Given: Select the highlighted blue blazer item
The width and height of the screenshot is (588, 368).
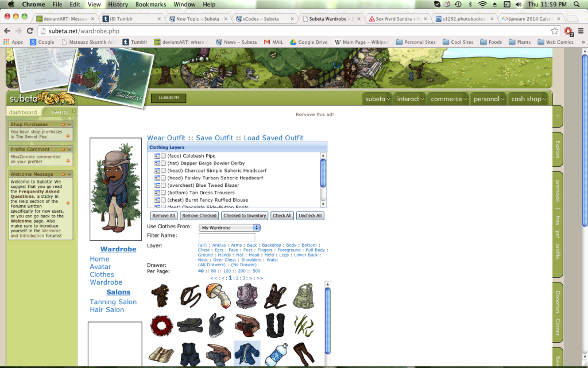Looking at the screenshot, I should point(246,353).
